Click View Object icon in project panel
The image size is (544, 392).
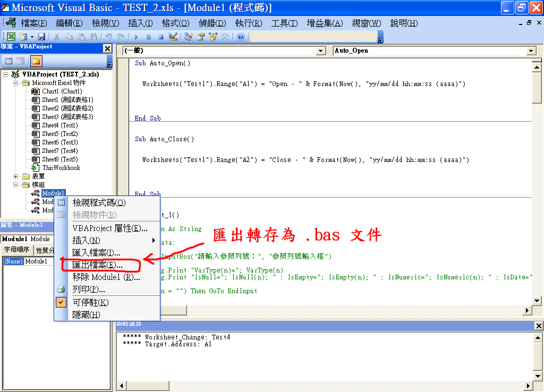(x=21, y=62)
